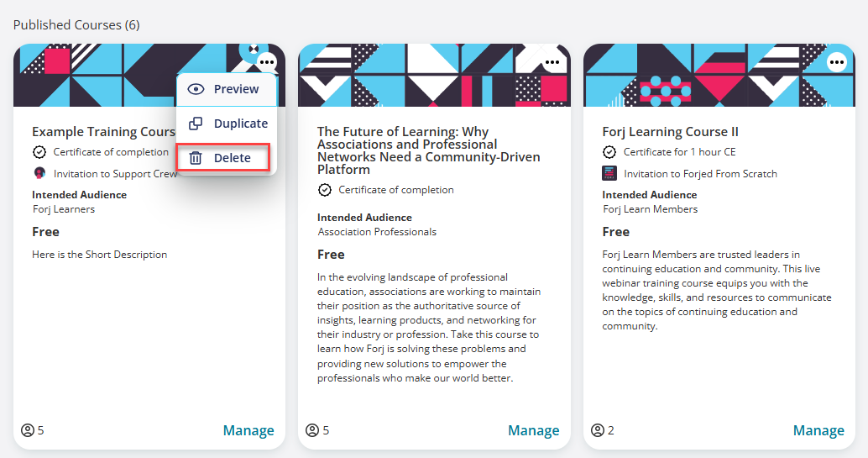Click the trash can icon in menu
This screenshot has height=458, width=868.
(x=196, y=158)
